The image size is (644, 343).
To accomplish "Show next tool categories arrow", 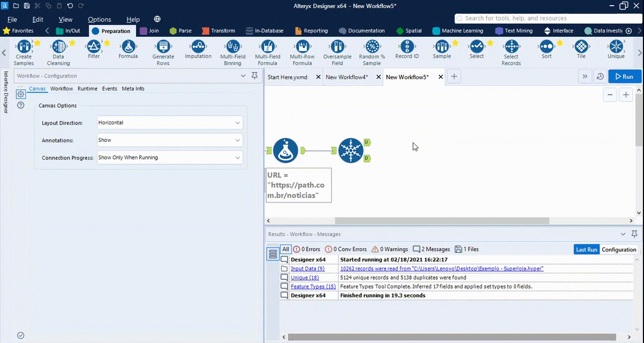I will 639,31.
